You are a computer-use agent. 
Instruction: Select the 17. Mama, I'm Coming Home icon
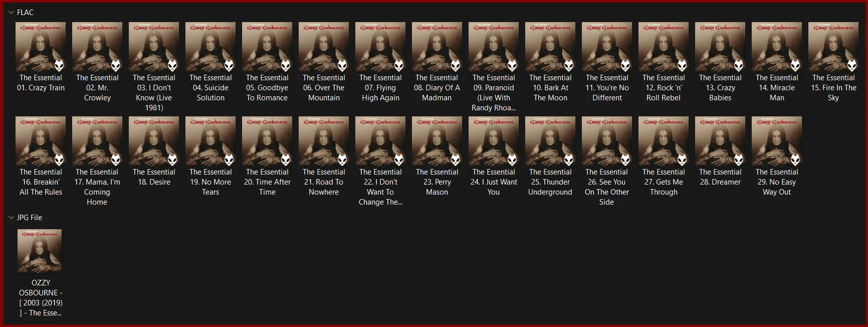[97, 141]
